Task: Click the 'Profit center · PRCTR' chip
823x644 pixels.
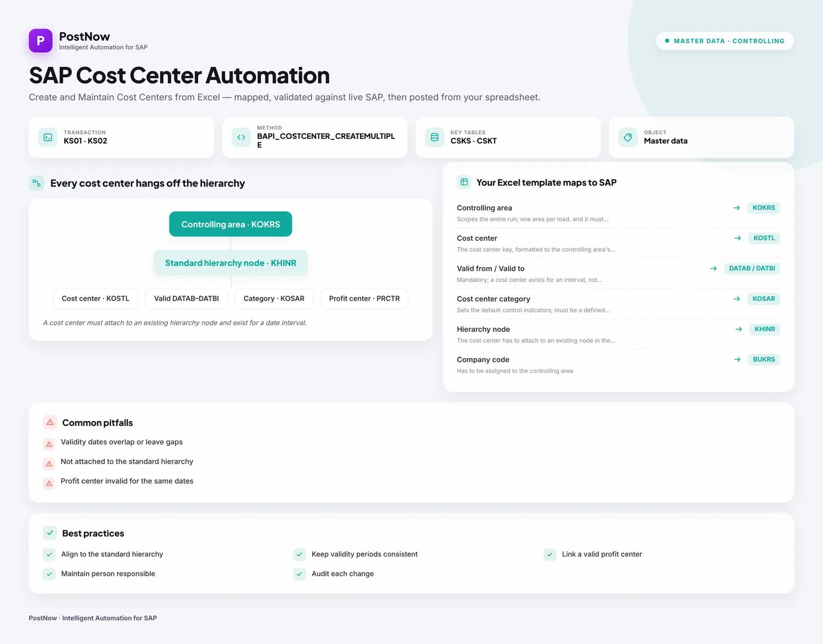Action: pyautogui.click(x=364, y=298)
